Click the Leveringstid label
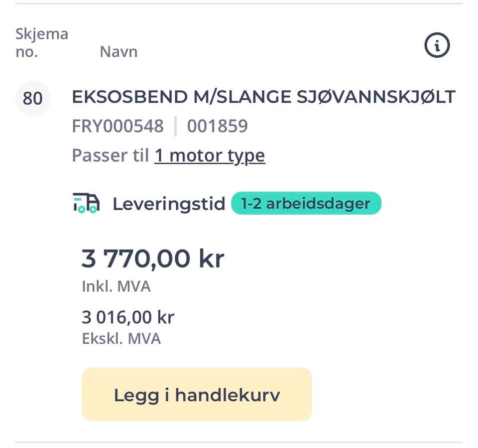 pos(169,204)
